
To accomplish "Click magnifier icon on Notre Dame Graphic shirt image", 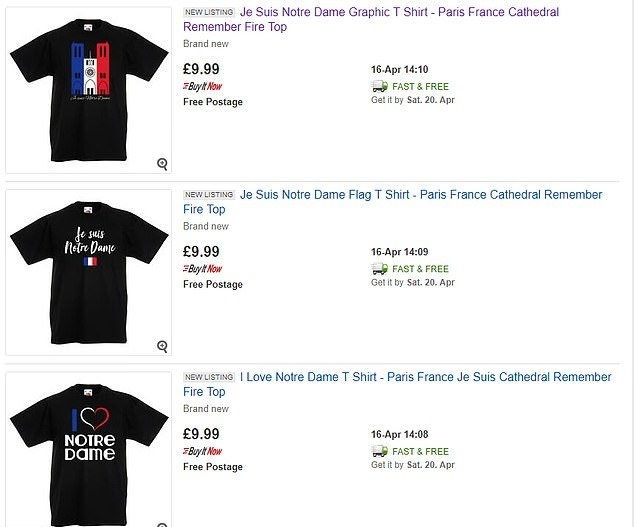I will click(x=162, y=164).
